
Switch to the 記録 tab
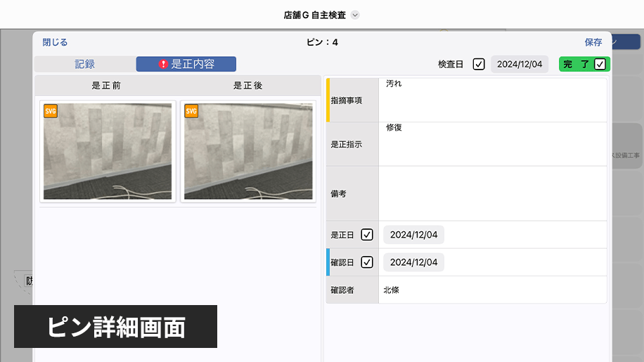(85, 64)
